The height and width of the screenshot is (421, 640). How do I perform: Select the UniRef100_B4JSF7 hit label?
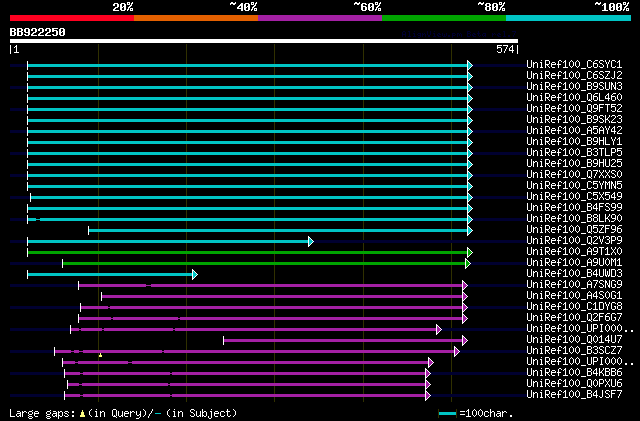pyautogui.click(x=574, y=395)
